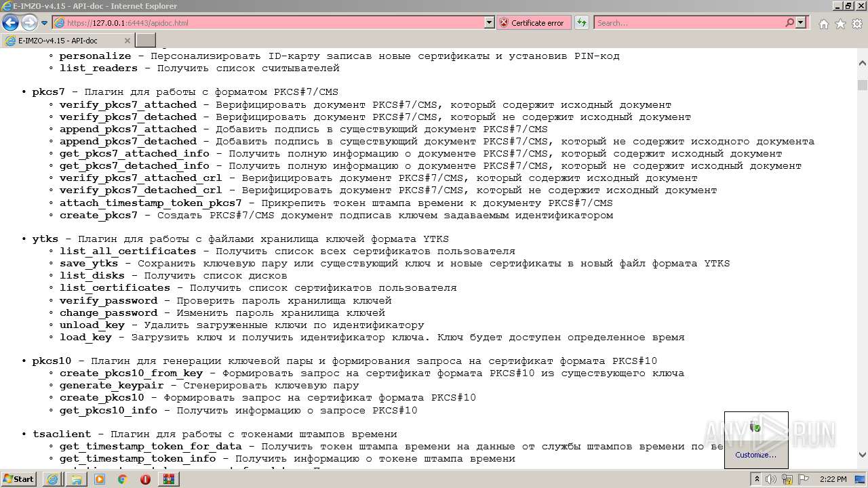The height and width of the screenshot is (488, 868).
Task: Click the verify_password method name
Action: pyautogui.click(x=108, y=300)
